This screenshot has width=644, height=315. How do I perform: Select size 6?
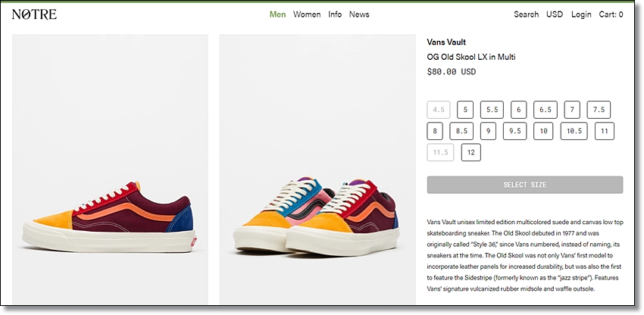coord(519,110)
